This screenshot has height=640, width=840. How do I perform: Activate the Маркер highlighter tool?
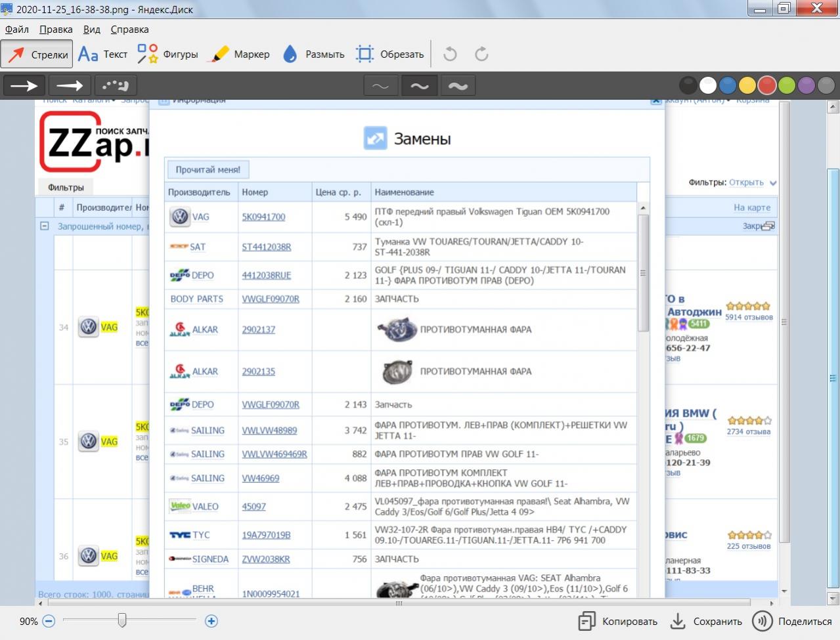pyautogui.click(x=238, y=54)
